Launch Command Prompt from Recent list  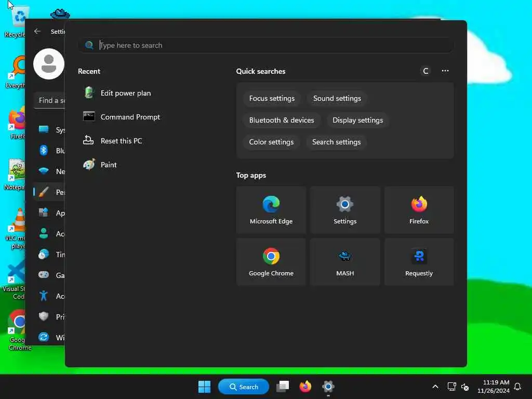[122, 117]
